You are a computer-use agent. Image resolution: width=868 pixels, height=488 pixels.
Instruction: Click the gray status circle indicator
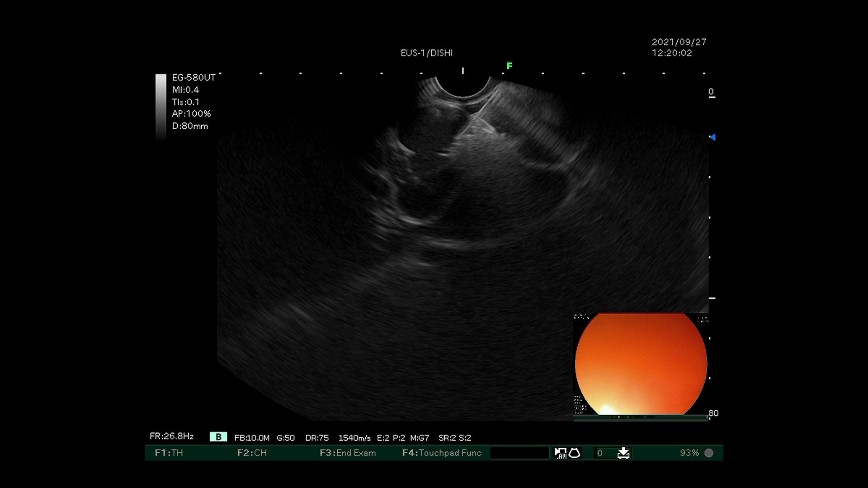point(709,453)
